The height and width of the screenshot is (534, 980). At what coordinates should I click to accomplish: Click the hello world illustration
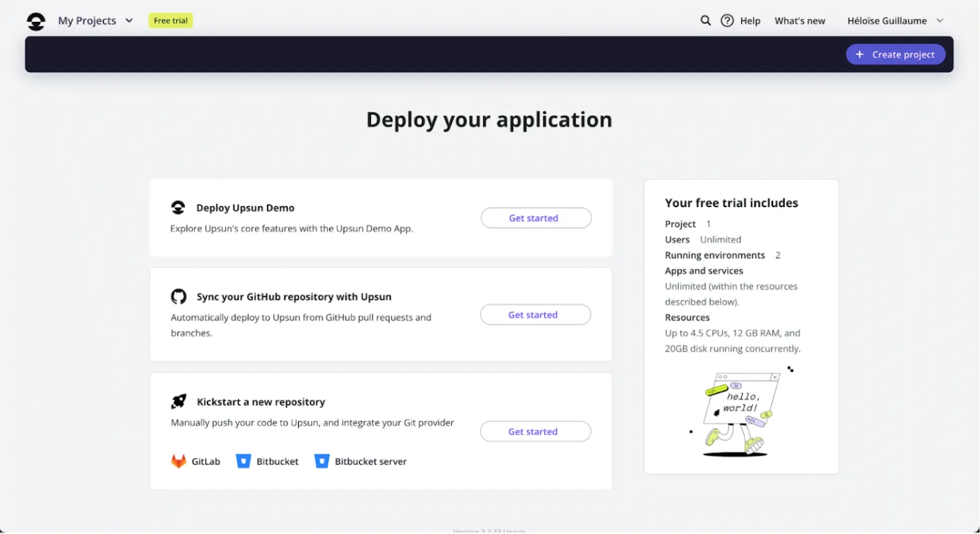coord(741,412)
